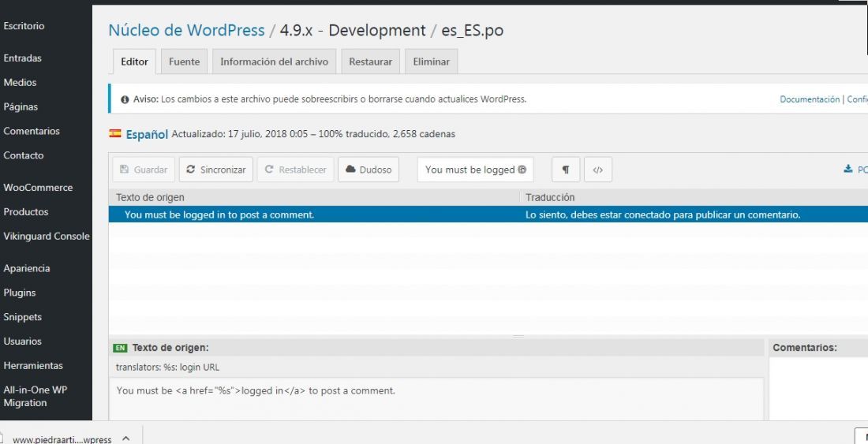Viewport: 868px width, 444px height.
Task: Expand download options chevron in browser bar
Action: point(126,438)
